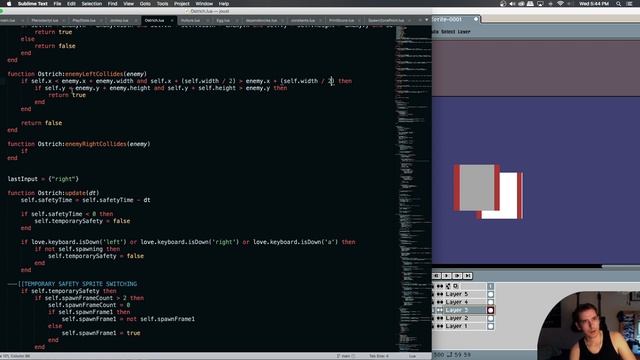
Task: Open the Edit menu
Action: coord(71,4)
